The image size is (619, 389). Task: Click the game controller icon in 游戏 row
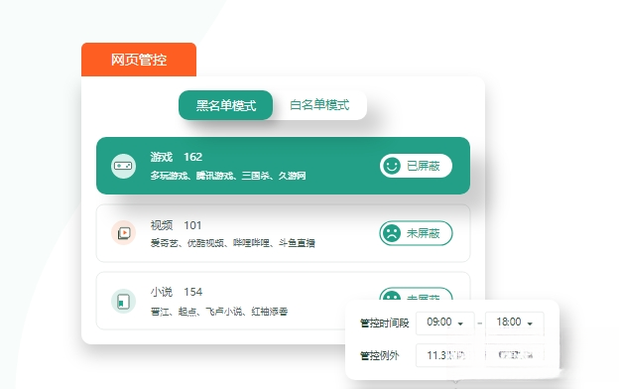(124, 166)
